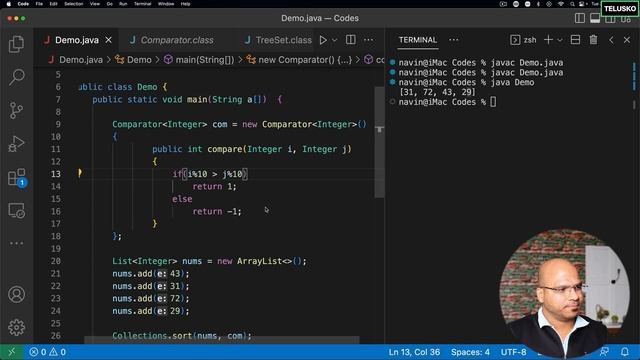Open the Source Control view
640x360 pixels.
tap(16, 110)
